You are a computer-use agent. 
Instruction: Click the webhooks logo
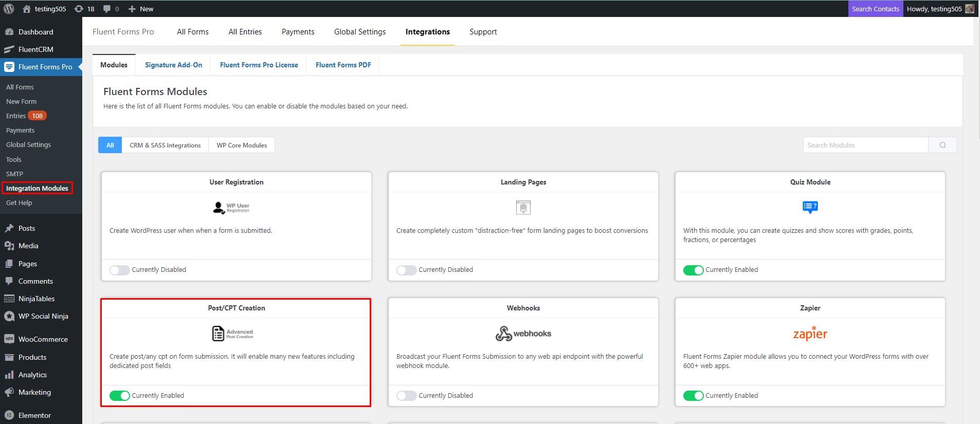pos(523,334)
